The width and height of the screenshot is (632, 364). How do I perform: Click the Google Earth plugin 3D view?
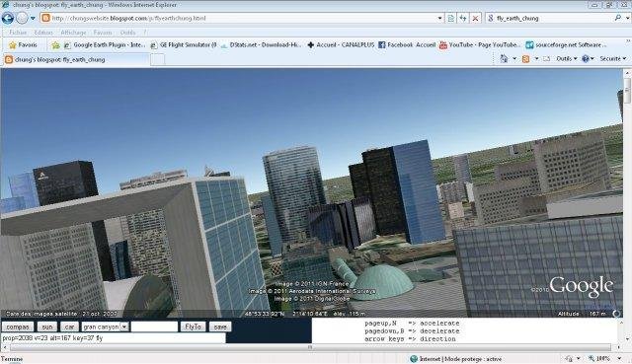pyautogui.click(x=312, y=193)
